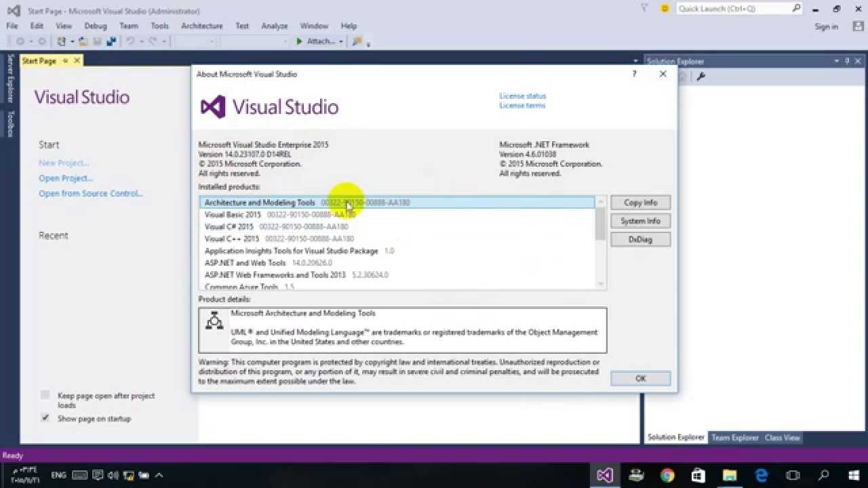
Task: Open File Explorer from the taskbar
Action: [x=730, y=475]
